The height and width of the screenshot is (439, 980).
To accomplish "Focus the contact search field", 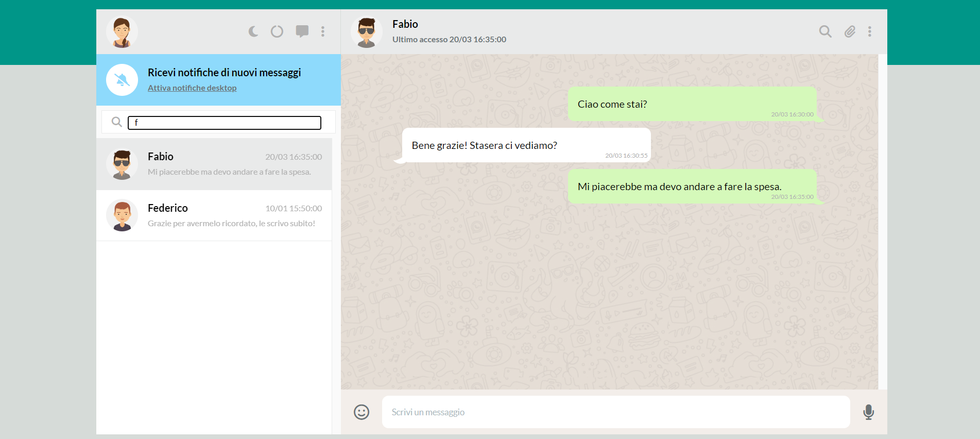I will point(225,123).
